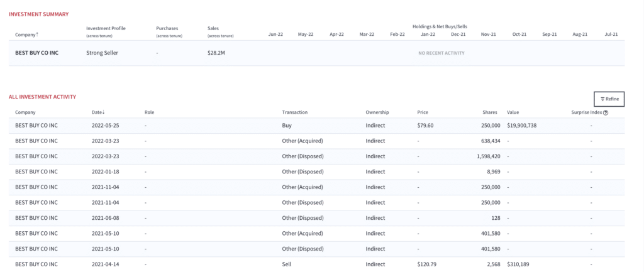Select the 2021-04-14 date cell
This screenshot has height=272, width=644.
point(106,264)
